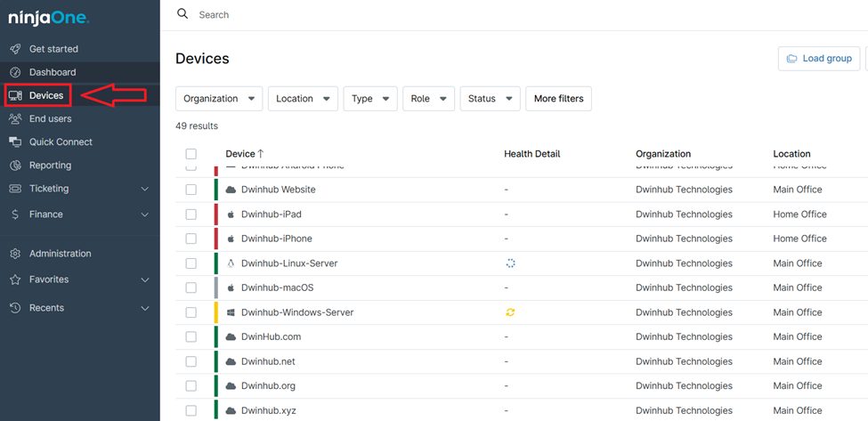Image resolution: width=868 pixels, height=421 pixels.
Task: Open the Location filter dropdown
Action: point(303,99)
